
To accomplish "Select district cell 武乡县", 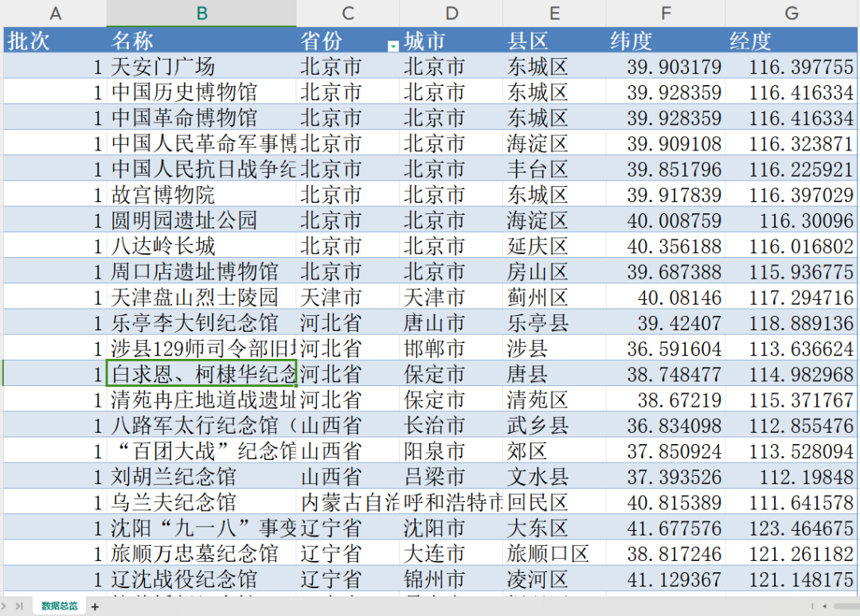I will point(554,425).
